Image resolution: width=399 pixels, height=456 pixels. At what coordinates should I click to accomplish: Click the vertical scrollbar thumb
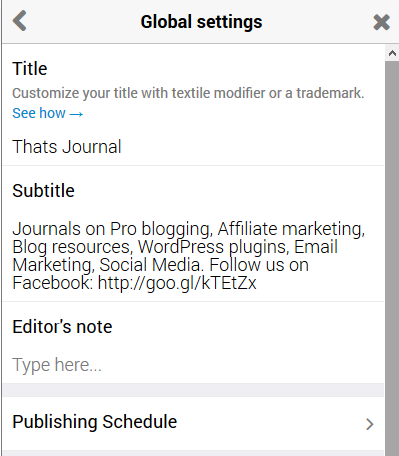pos(392,258)
